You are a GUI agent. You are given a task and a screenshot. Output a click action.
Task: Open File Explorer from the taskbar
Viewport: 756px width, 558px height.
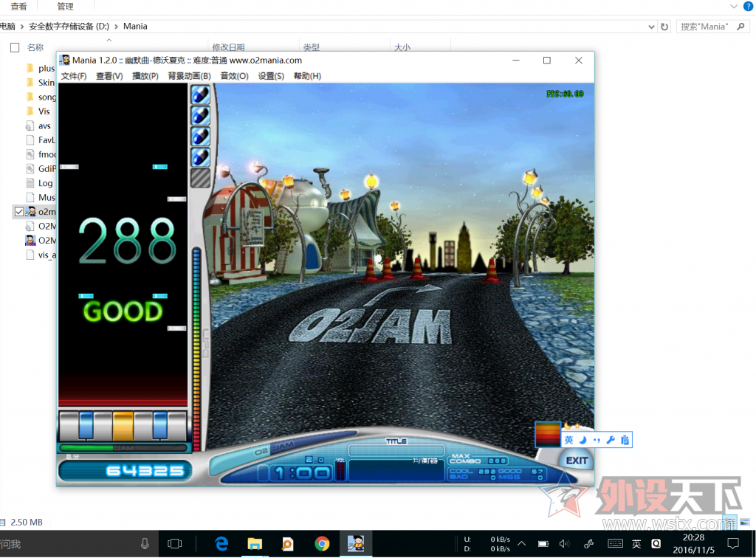[255, 544]
